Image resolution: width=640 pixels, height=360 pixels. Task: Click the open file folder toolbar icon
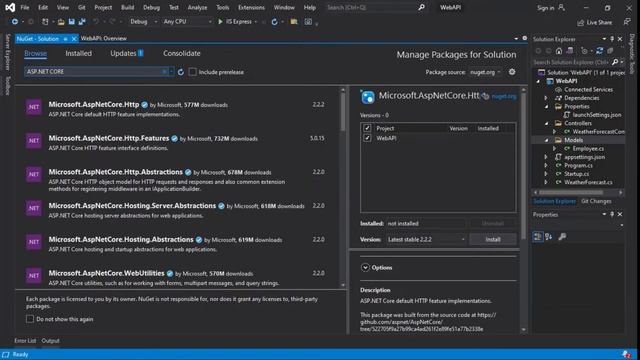pyautogui.click(x=61, y=22)
